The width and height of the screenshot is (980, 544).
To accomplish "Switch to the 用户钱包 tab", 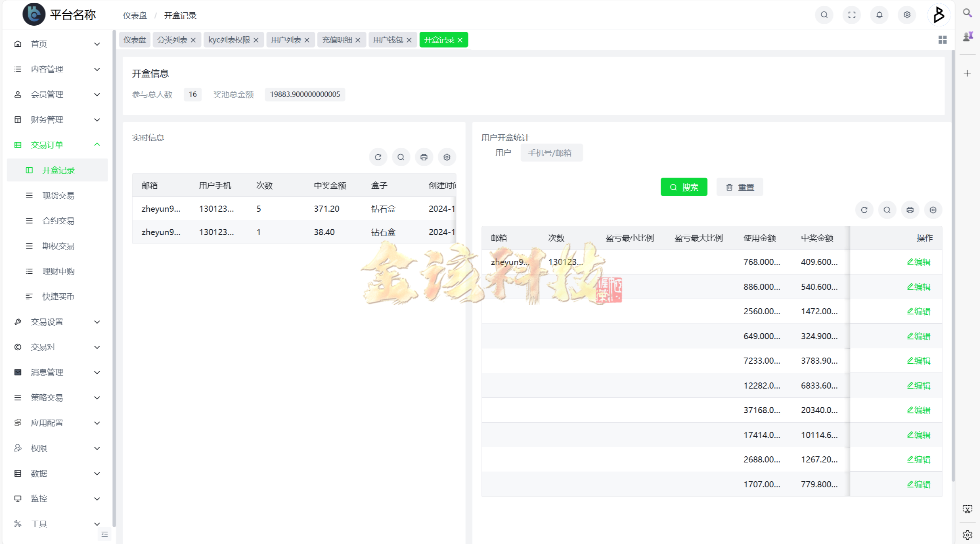I will 388,39.
